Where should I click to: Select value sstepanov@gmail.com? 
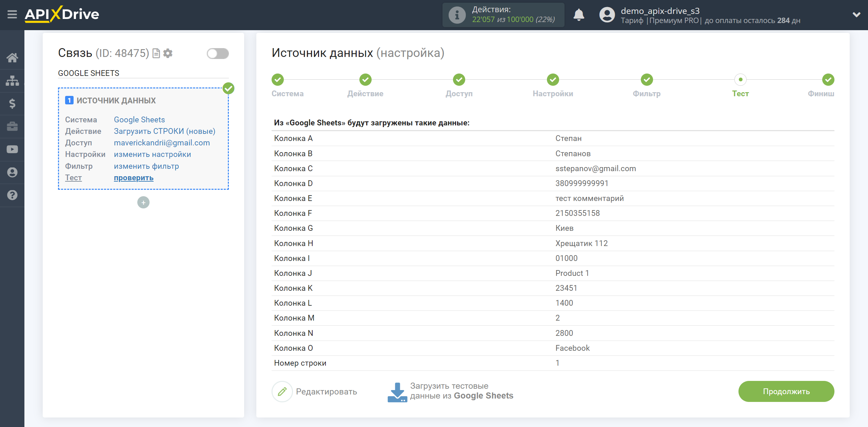click(595, 168)
